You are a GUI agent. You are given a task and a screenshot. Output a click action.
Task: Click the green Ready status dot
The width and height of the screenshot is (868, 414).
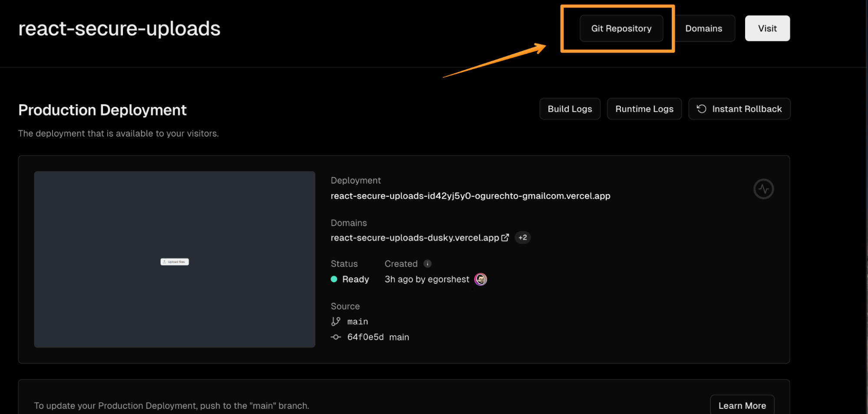pos(333,279)
